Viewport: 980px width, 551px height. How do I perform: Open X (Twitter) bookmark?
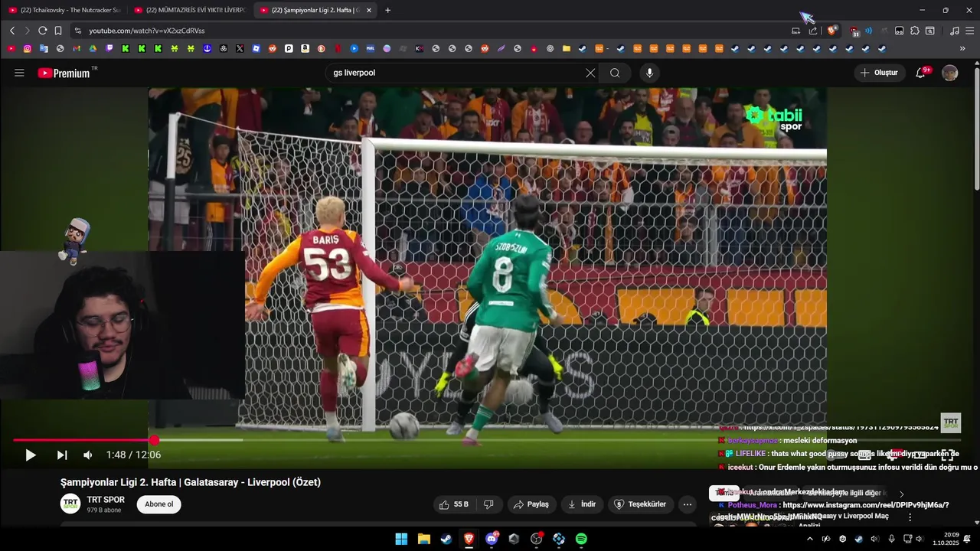tap(240, 48)
